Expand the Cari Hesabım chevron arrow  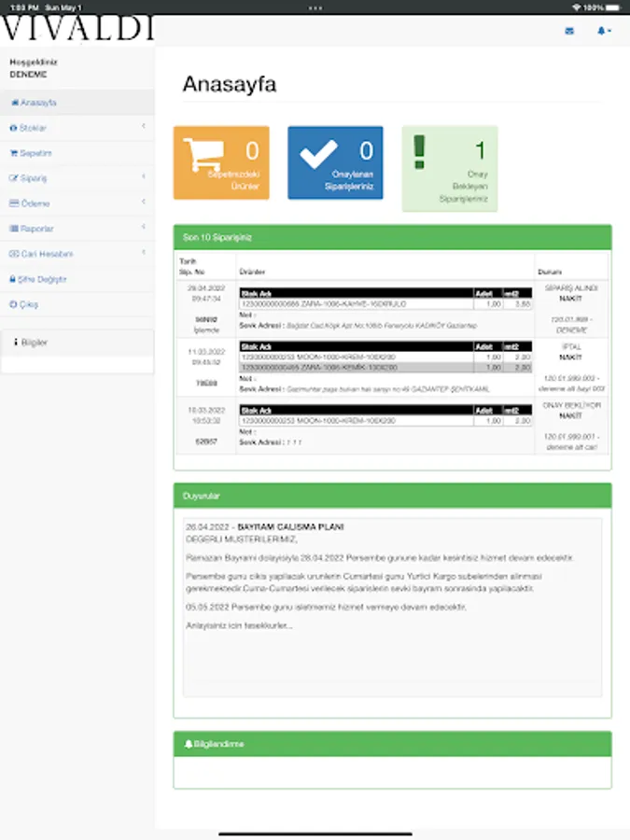pos(144,252)
